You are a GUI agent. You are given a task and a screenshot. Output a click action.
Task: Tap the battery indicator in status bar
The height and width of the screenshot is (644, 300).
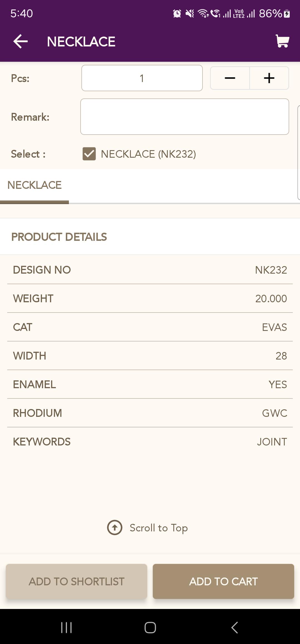[x=287, y=13]
